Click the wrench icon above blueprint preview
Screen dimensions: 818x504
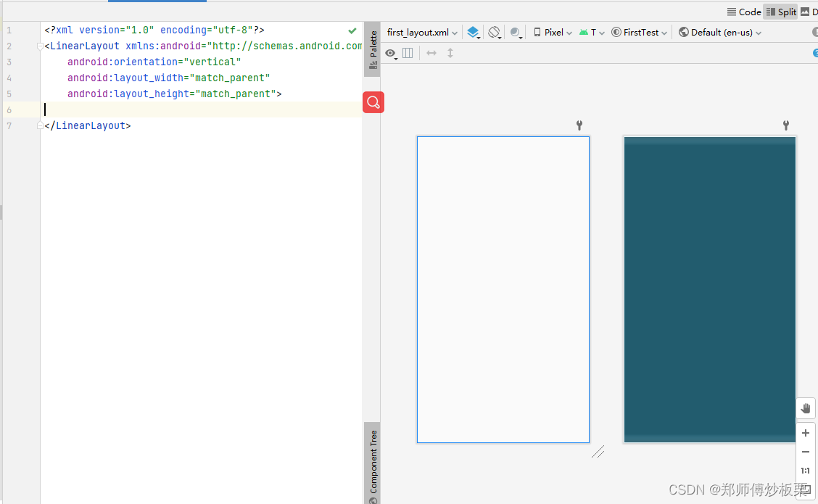tap(786, 125)
